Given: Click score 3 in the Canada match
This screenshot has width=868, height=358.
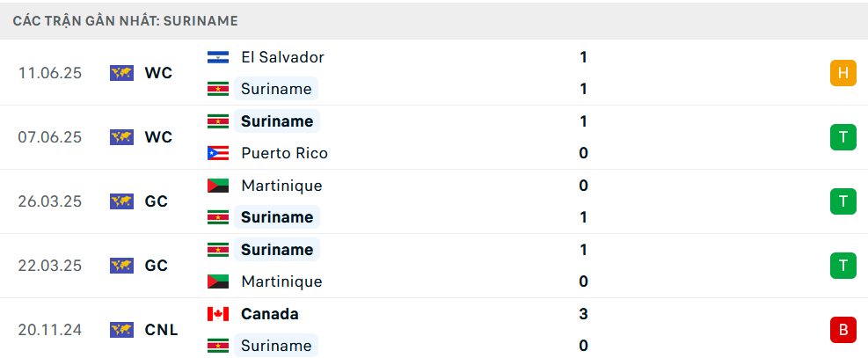Looking at the screenshot, I should 583,314.
